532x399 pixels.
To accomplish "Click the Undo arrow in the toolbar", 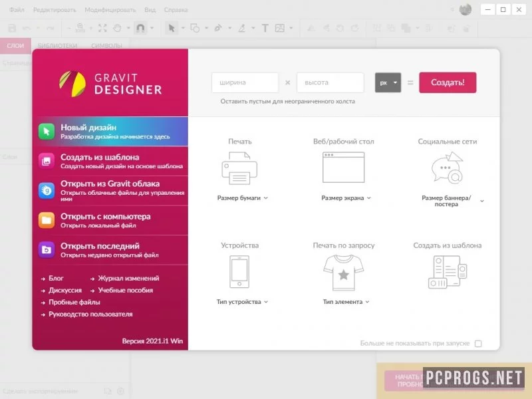I will click(x=27, y=28).
